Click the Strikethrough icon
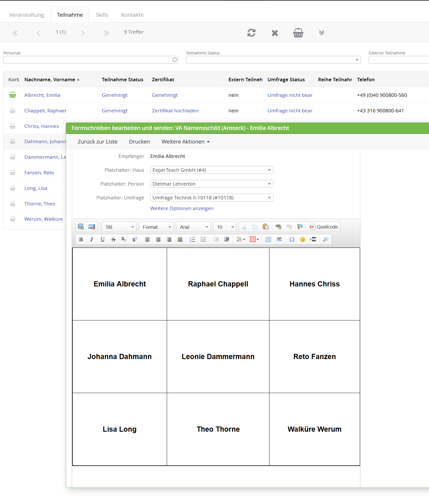The width and height of the screenshot is (429, 504). (113, 239)
